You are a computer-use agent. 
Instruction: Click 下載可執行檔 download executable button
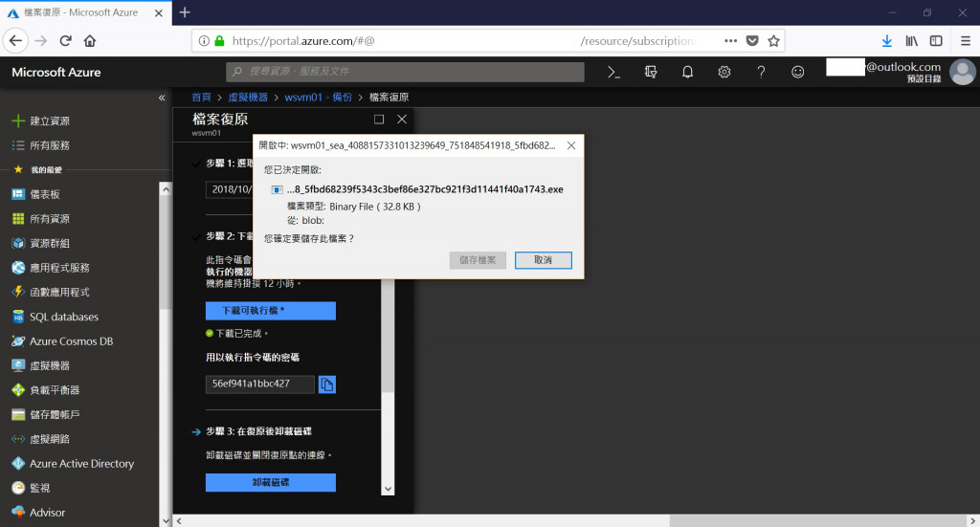[271, 311]
